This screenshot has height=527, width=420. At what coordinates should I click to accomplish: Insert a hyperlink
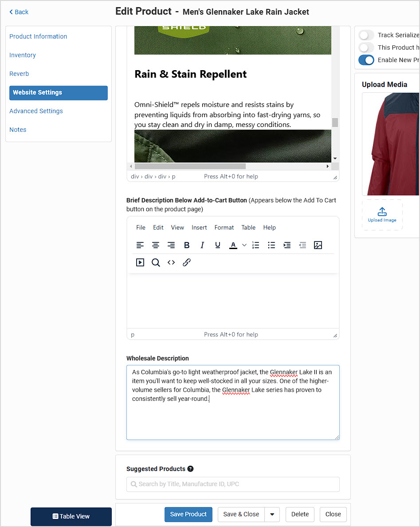point(187,262)
